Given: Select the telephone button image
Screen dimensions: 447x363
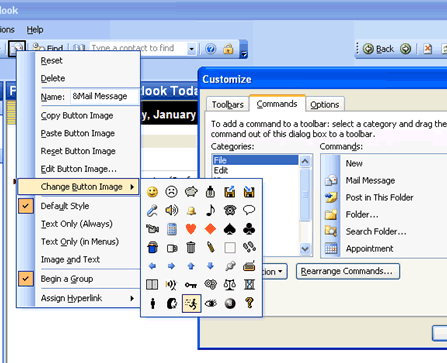Looking at the screenshot, I should 230,210.
